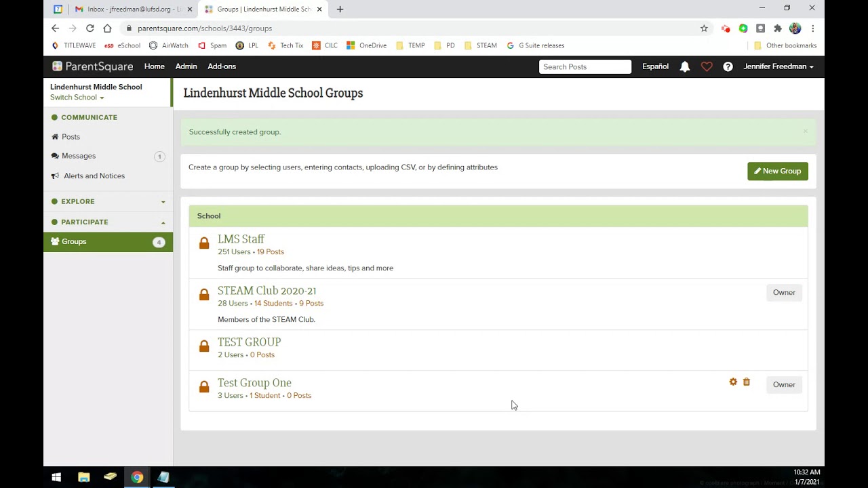Go back using the browser back arrow
The height and width of the screenshot is (488, 868).
coord(55,28)
